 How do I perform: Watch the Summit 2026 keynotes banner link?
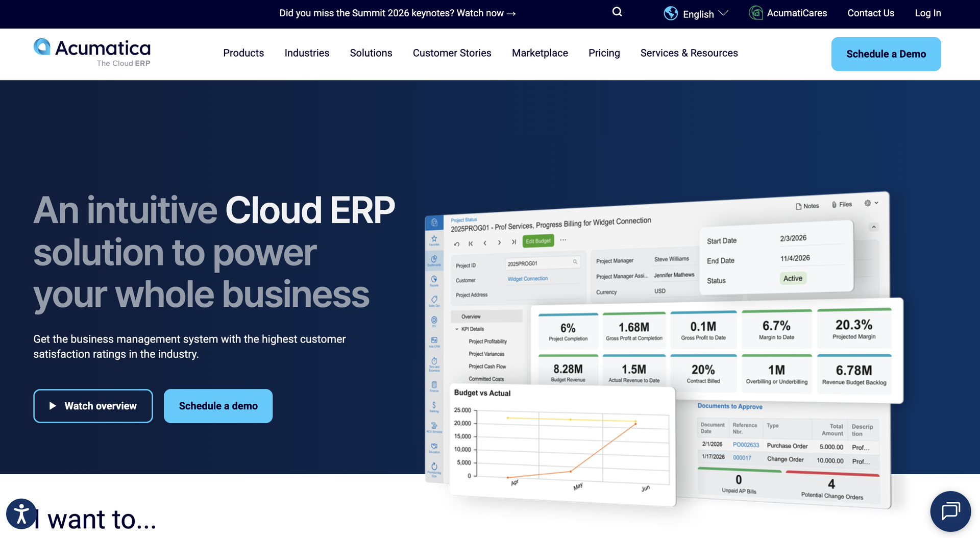[x=397, y=13]
